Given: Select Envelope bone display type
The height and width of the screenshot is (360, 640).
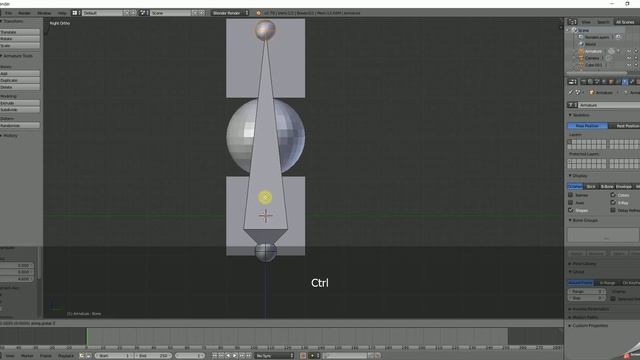Looking at the screenshot, I should [623, 187].
